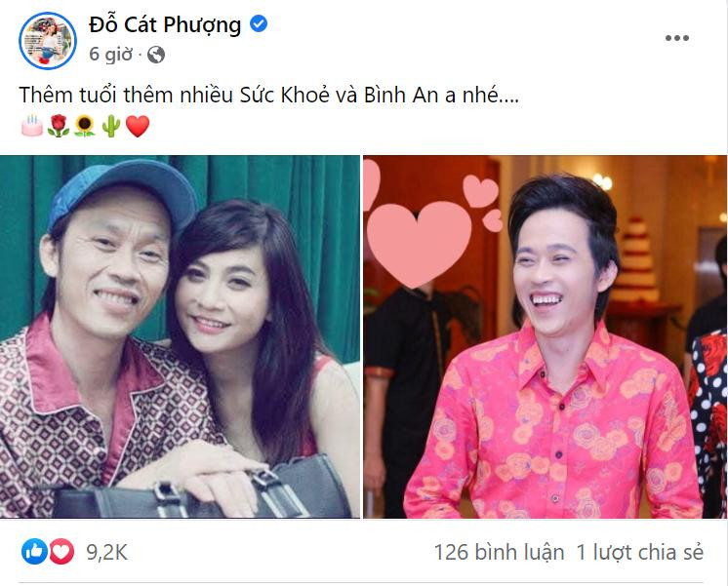Viewport: 728px width, 586px height.
Task: Open right photo with pink floral shirt
Action: point(546,336)
